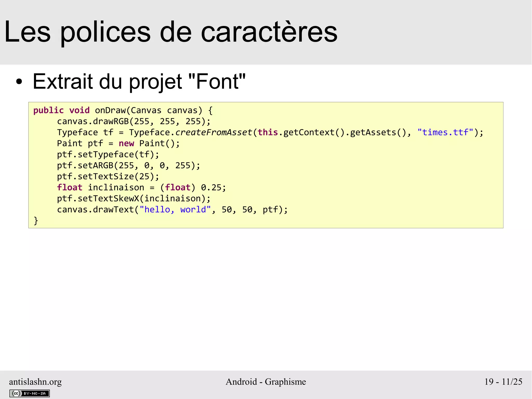Click the closing brace of onDraw
Viewport: 532px width, 399px height.
point(36,221)
